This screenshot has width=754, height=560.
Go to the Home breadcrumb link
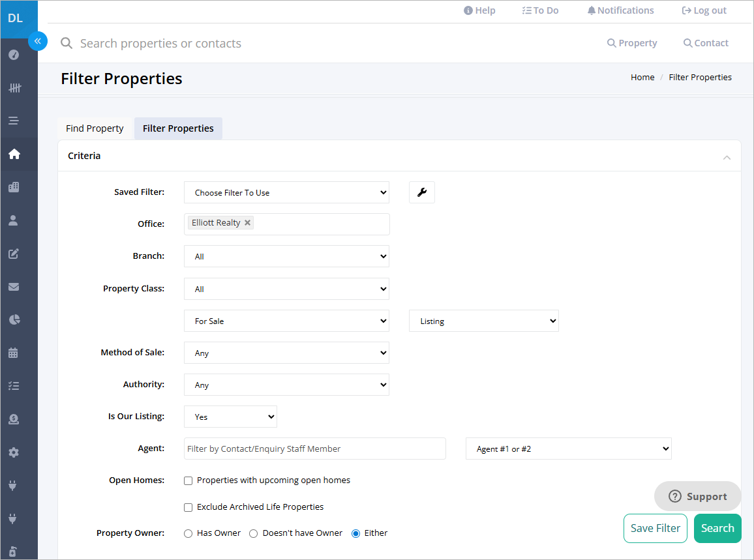(642, 77)
